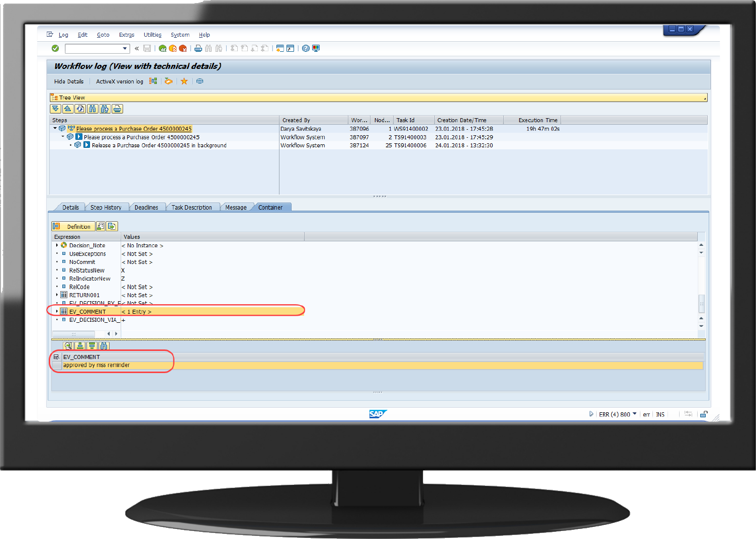
Task: Collapse the top Purchase Order 4500000245 workflow node
Action: click(x=55, y=128)
